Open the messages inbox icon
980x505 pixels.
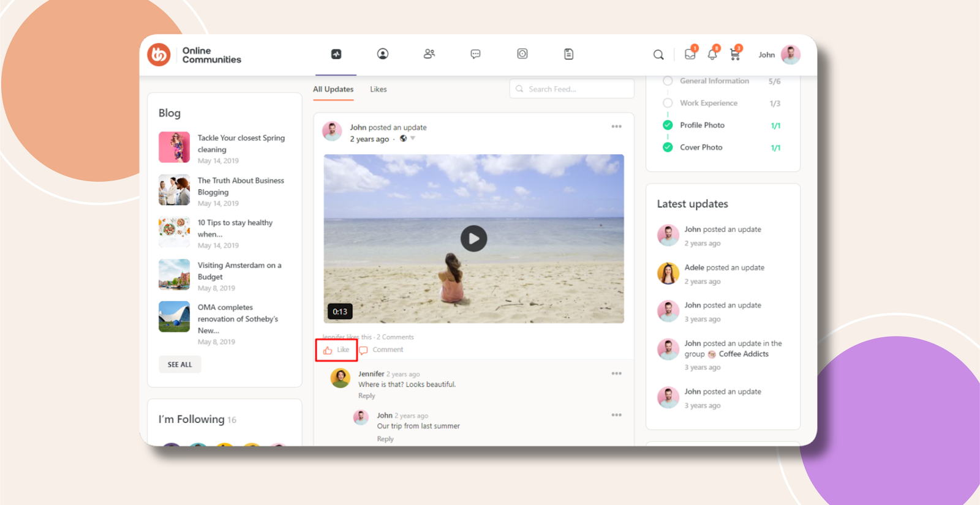pyautogui.click(x=690, y=54)
